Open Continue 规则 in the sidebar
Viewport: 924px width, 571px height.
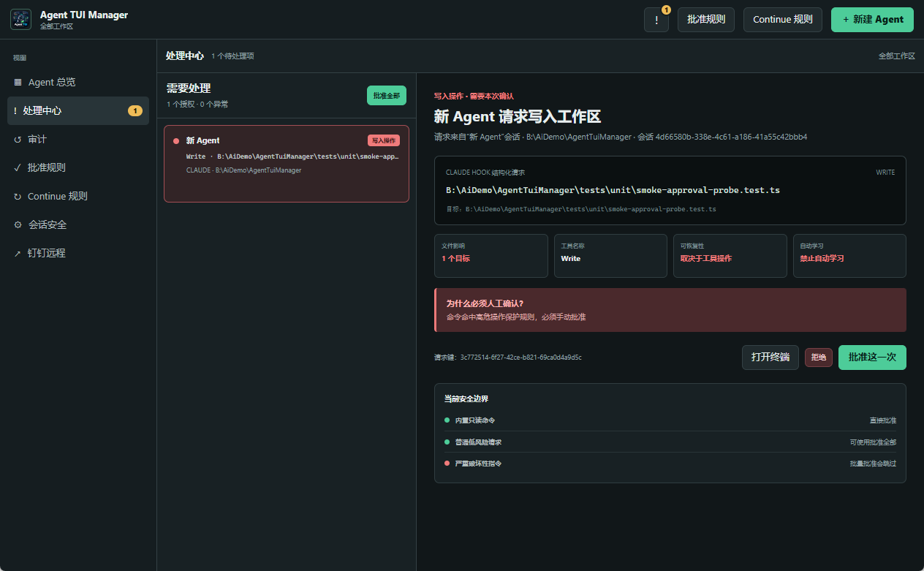(x=78, y=196)
